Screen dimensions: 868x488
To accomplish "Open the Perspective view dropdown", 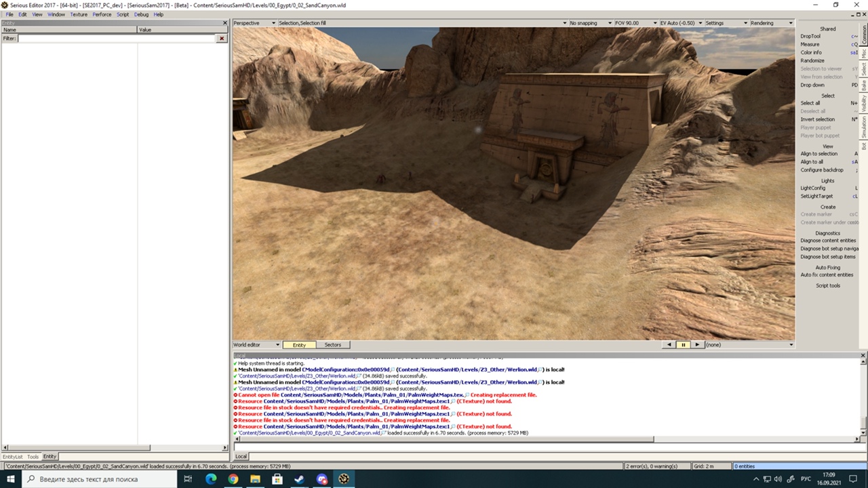I will click(x=254, y=23).
